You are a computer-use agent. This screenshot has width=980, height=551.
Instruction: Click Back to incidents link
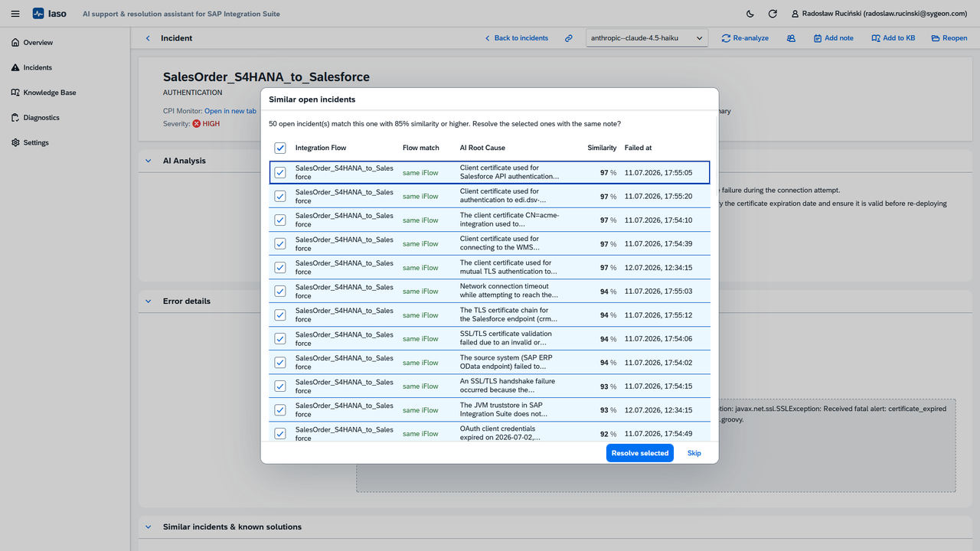516,38
